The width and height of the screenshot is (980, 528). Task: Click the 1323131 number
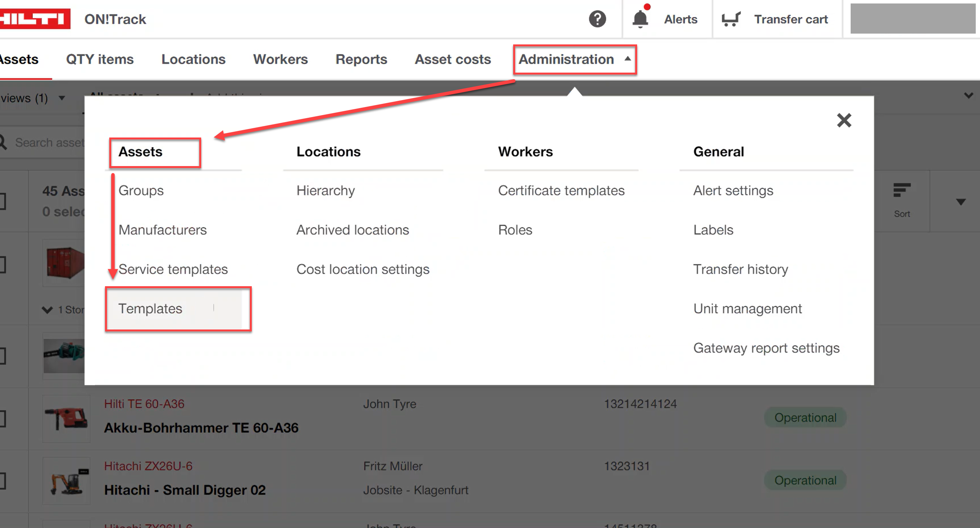[627, 466]
